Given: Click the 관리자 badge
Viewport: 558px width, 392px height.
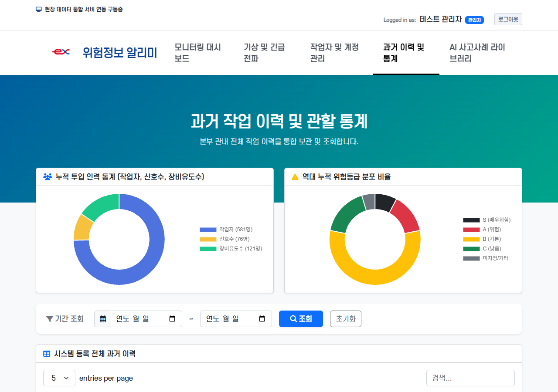Looking at the screenshot, I should tap(474, 20).
